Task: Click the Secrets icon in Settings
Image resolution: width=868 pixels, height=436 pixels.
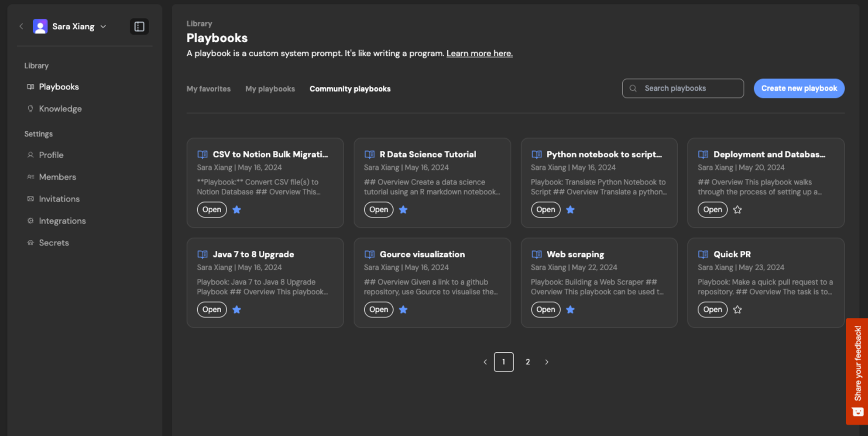Action: pyautogui.click(x=30, y=242)
